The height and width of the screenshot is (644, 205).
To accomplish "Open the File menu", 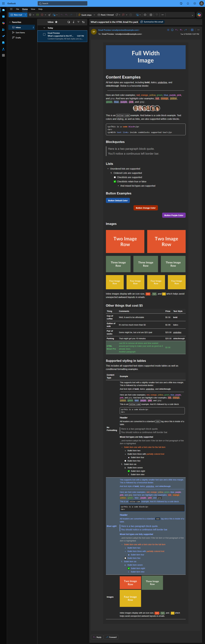I will [18, 9].
